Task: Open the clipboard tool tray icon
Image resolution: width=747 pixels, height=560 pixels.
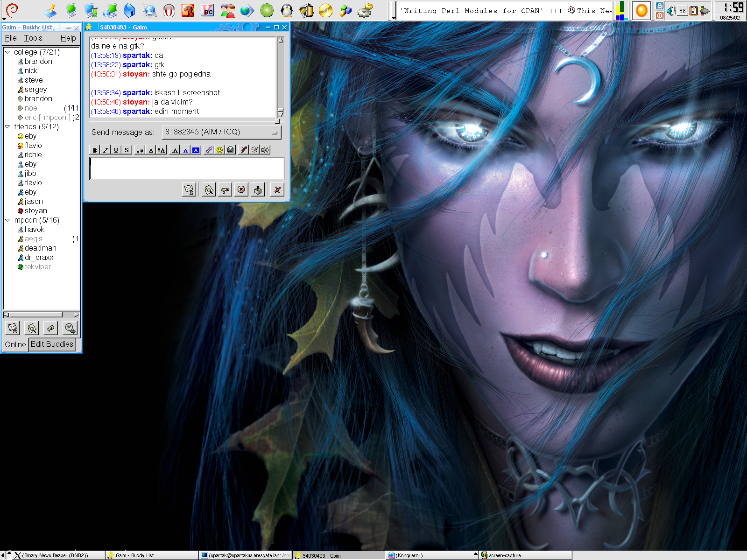Action: pyautogui.click(x=694, y=11)
